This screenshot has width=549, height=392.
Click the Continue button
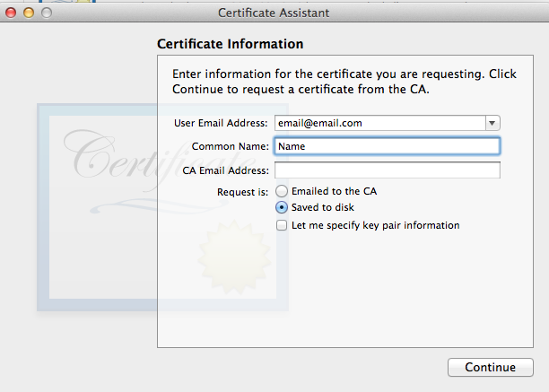tap(490, 367)
